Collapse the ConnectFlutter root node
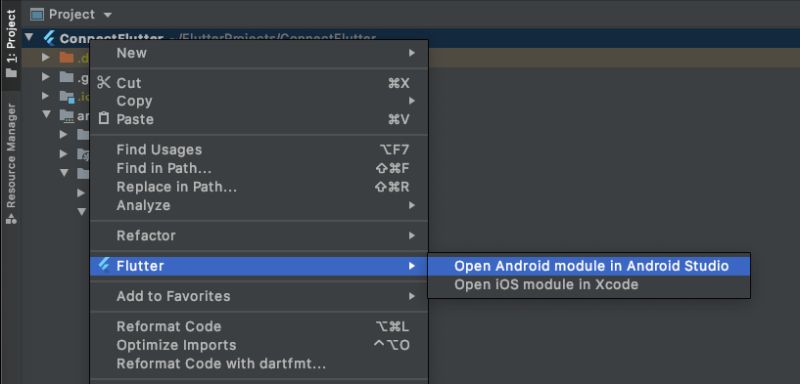800x384 pixels. pyautogui.click(x=29, y=37)
